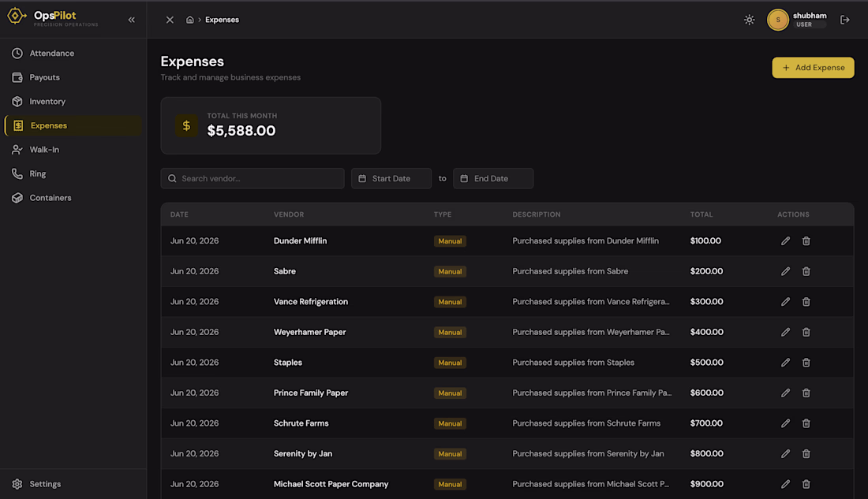Screen dimensions: 868x499
Task: Edit the Sabre expense
Action: pos(785,272)
